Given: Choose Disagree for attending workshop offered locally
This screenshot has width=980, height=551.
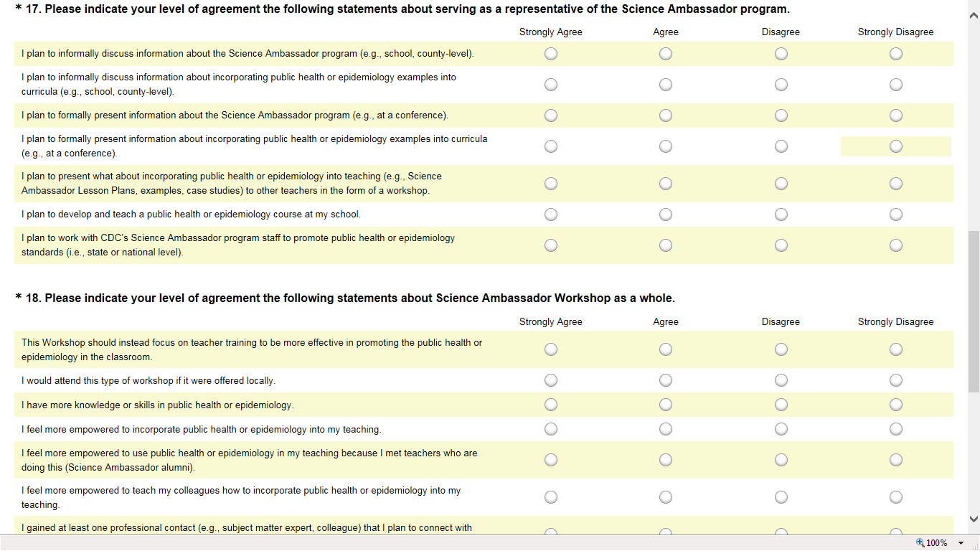Looking at the screenshot, I should click(x=781, y=380).
